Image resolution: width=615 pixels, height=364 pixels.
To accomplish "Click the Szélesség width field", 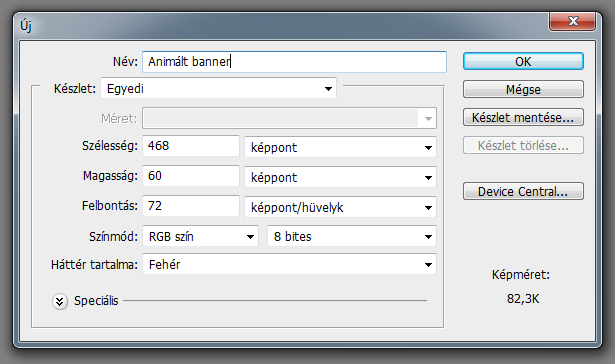I will [191, 146].
